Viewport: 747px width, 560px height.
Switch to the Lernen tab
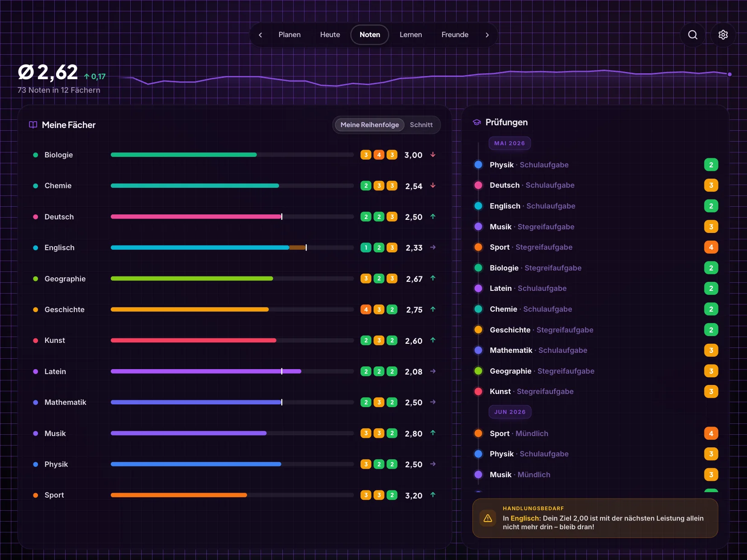point(411,35)
